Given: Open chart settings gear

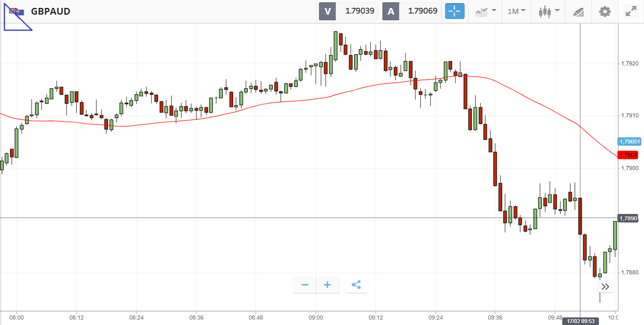Looking at the screenshot, I should (605, 11).
